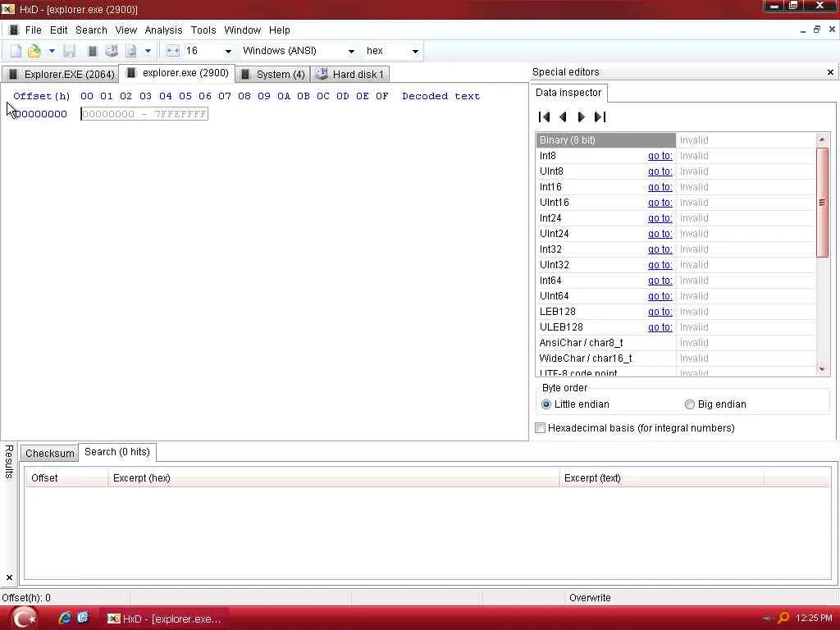The height and width of the screenshot is (630, 840).
Task: Open the Help menu
Action: click(x=279, y=30)
